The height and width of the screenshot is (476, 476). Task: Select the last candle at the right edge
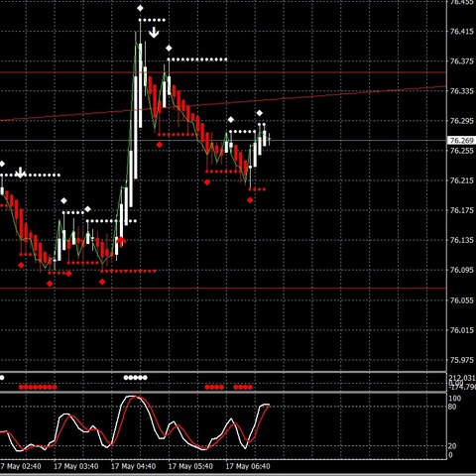(270, 139)
